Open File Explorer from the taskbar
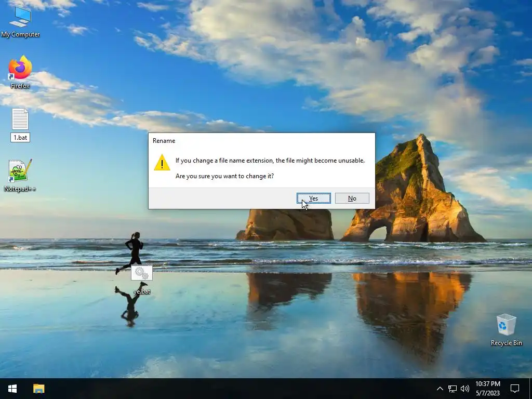 point(38,389)
